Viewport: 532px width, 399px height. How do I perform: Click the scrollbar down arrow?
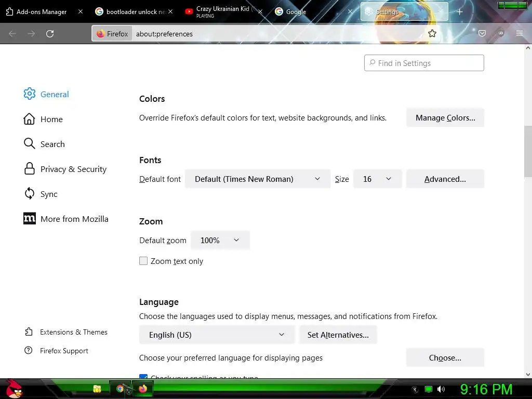(x=528, y=374)
